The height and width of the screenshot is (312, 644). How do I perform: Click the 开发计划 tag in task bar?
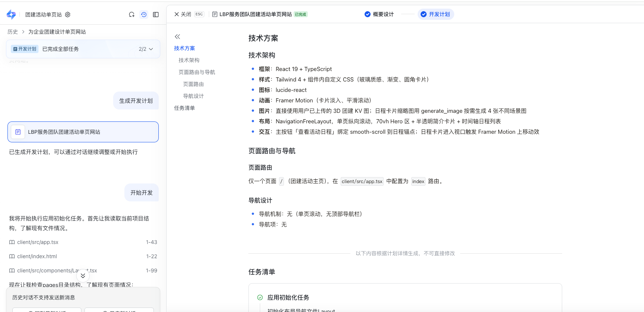point(25,49)
